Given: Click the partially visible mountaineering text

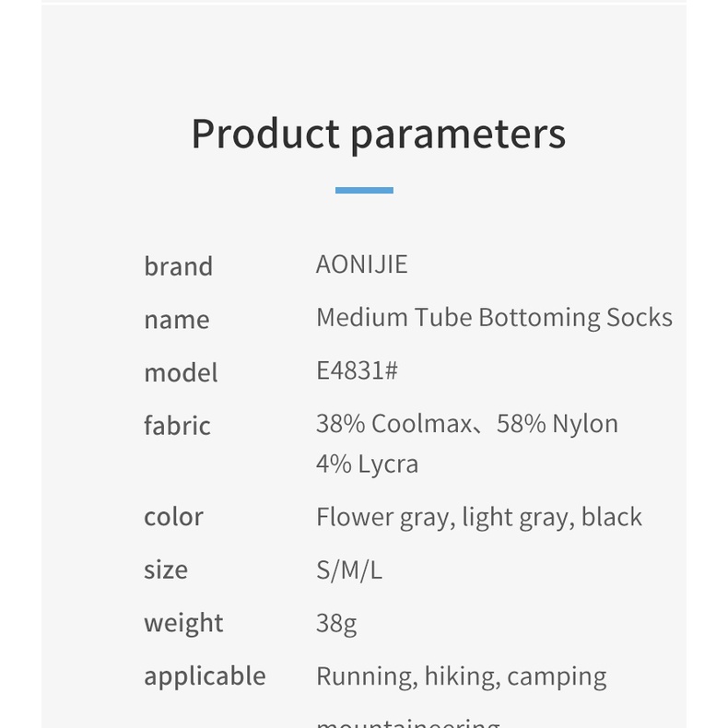Looking at the screenshot, I should click(x=407, y=722).
